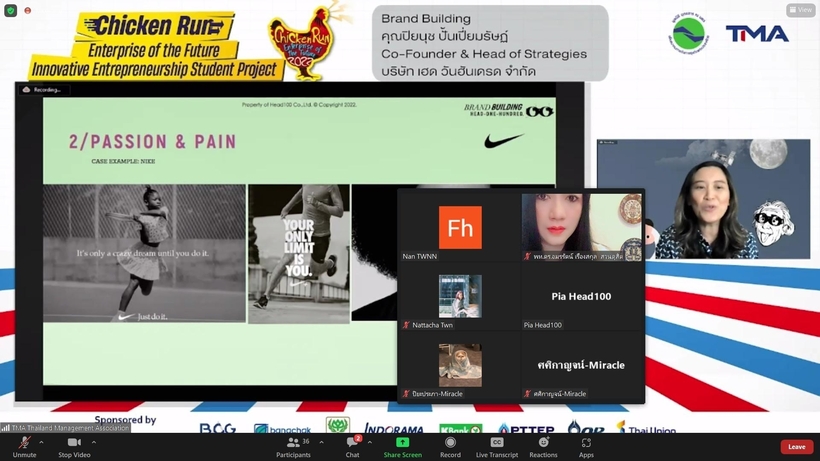Image resolution: width=820 pixels, height=461 pixels.
Task: Click the KBank sponsor logo
Action: (x=461, y=429)
